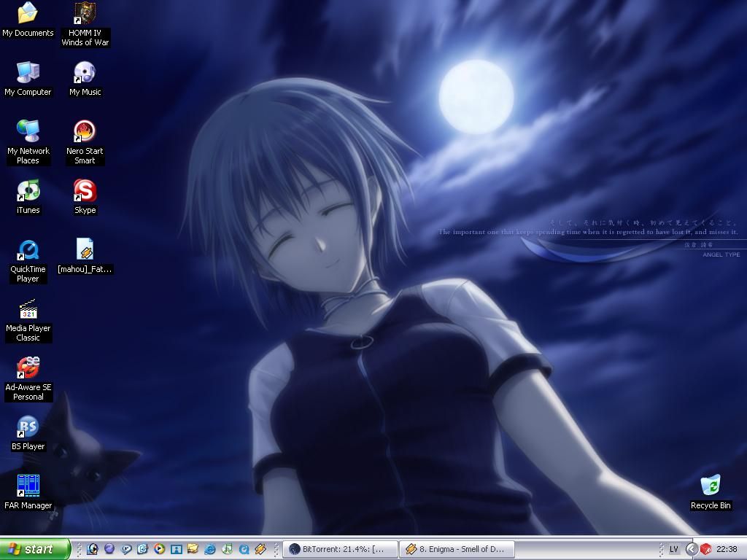Select the [mahou]_Fat... file icon
This screenshot has width=747, height=560.
point(85,250)
